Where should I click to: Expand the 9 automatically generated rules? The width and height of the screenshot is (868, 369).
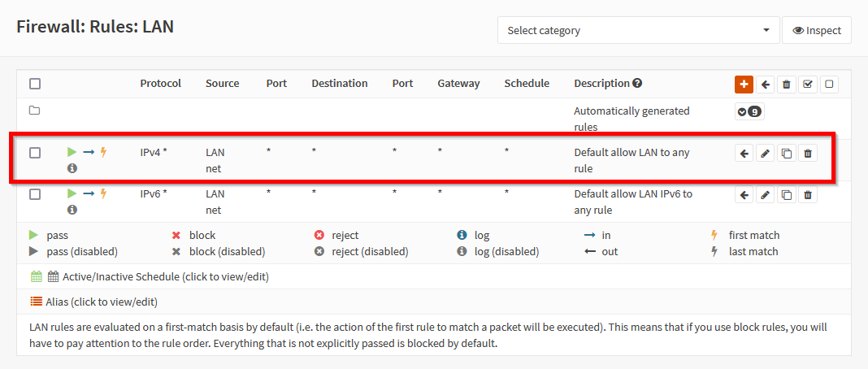749,112
